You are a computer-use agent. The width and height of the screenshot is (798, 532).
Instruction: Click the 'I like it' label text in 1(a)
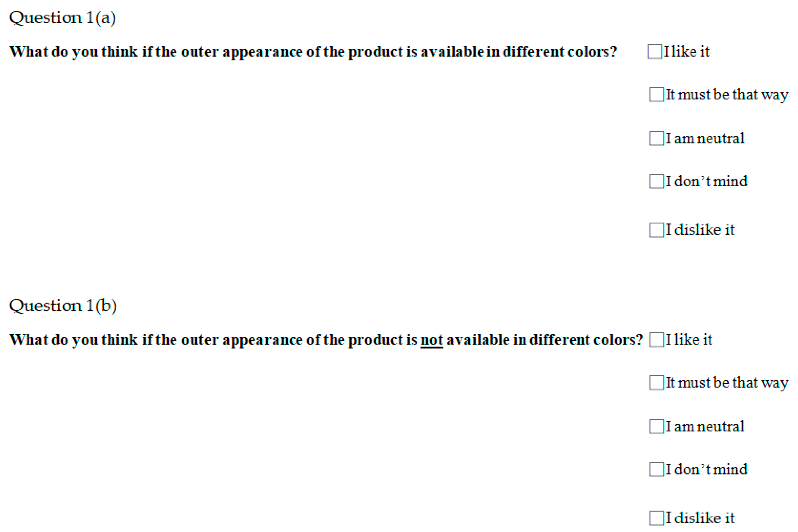coord(686,51)
